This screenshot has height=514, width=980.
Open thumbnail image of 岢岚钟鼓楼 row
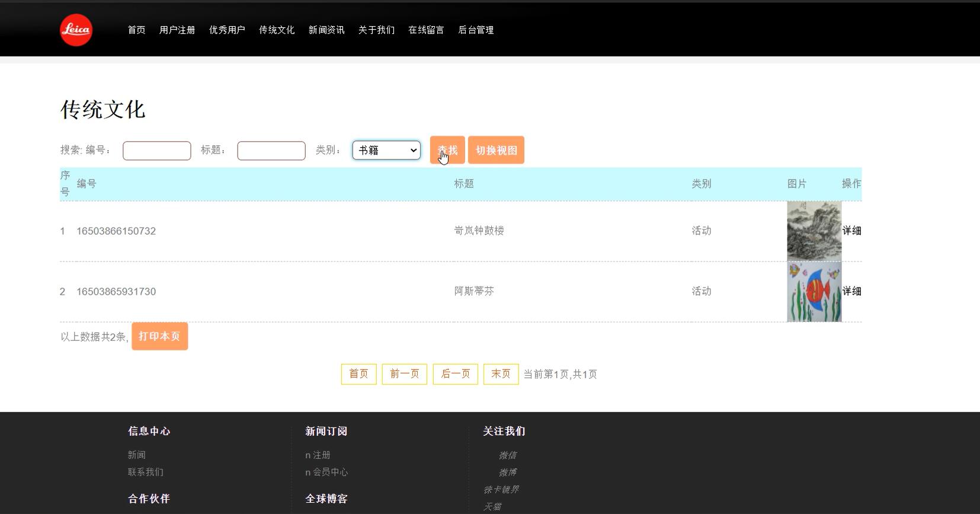point(814,231)
